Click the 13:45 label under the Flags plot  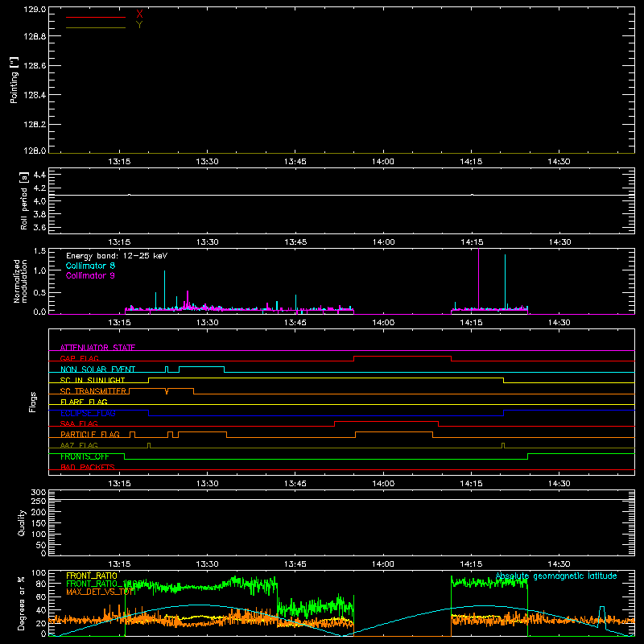click(295, 484)
